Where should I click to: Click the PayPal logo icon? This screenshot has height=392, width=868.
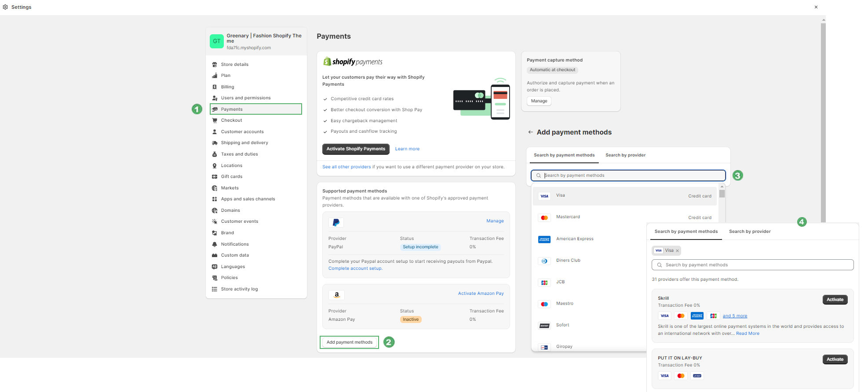tap(336, 223)
